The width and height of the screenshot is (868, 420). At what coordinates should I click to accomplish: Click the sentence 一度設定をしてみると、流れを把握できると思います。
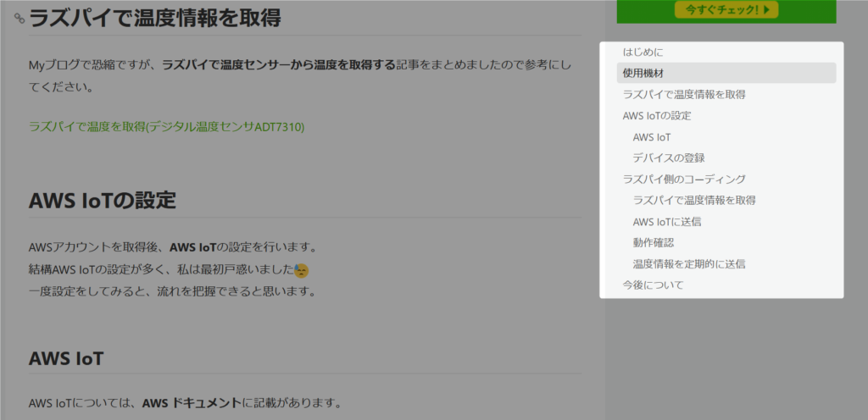(x=172, y=290)
